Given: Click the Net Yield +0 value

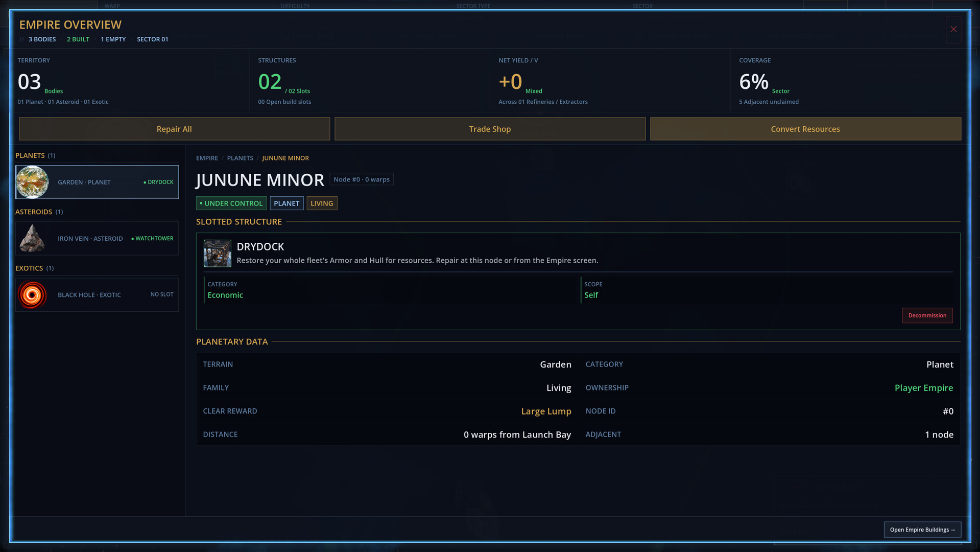Looking at the screenshot, I should coord(510,82).
